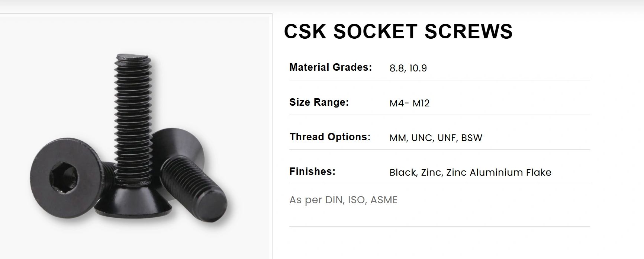Click the CSK Socket Screws product image
The image size is (644, 259).
[x=135, y=138]
